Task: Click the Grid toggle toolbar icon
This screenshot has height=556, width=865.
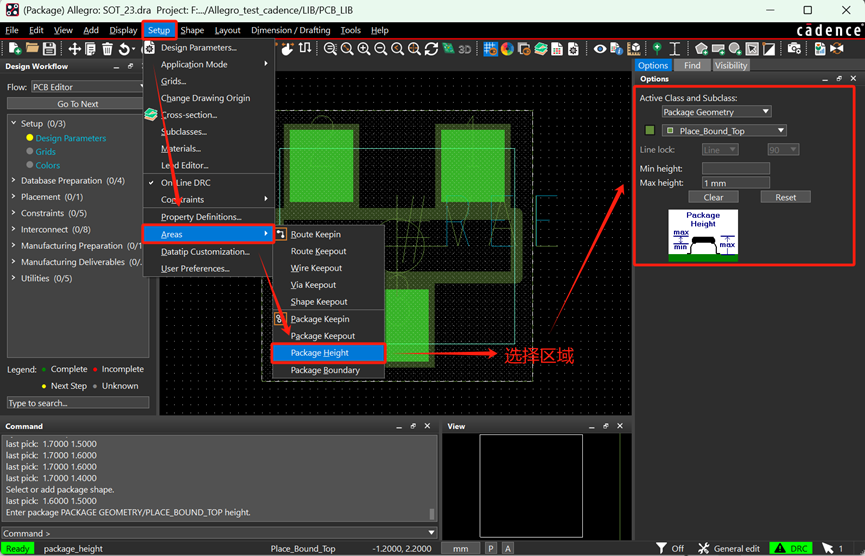Action: point(490,49)
